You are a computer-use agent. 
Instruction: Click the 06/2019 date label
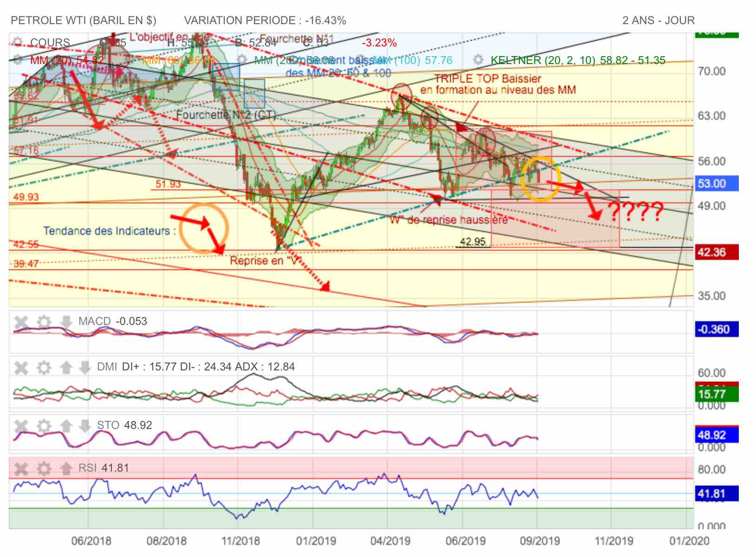tap(465, 541)
